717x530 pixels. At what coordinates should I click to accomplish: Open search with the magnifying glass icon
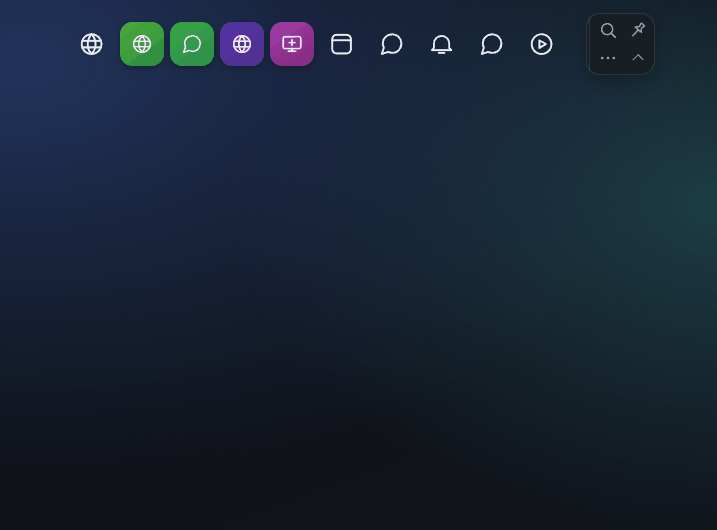[x=608, y=30]
